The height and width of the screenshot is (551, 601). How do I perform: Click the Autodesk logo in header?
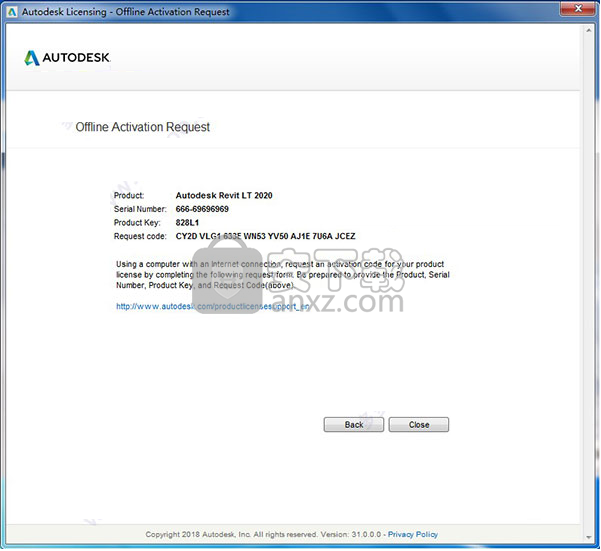67,58
